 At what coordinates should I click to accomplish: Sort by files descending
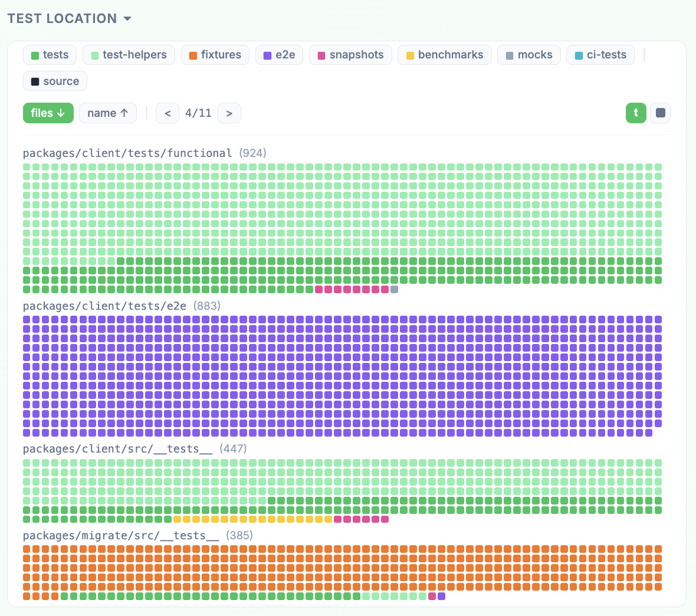(48, 113)
